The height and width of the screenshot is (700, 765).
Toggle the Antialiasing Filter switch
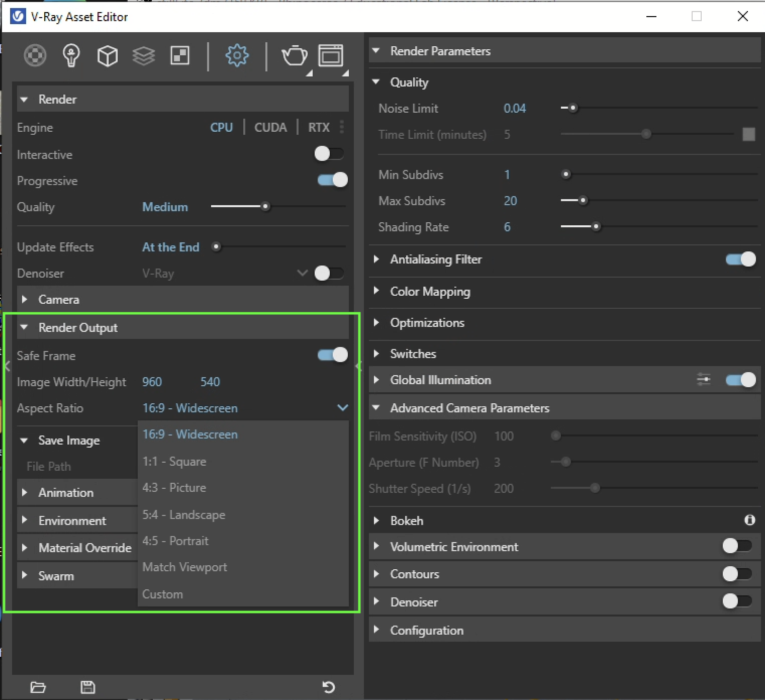pyautogui.click(x=740, y=259)
